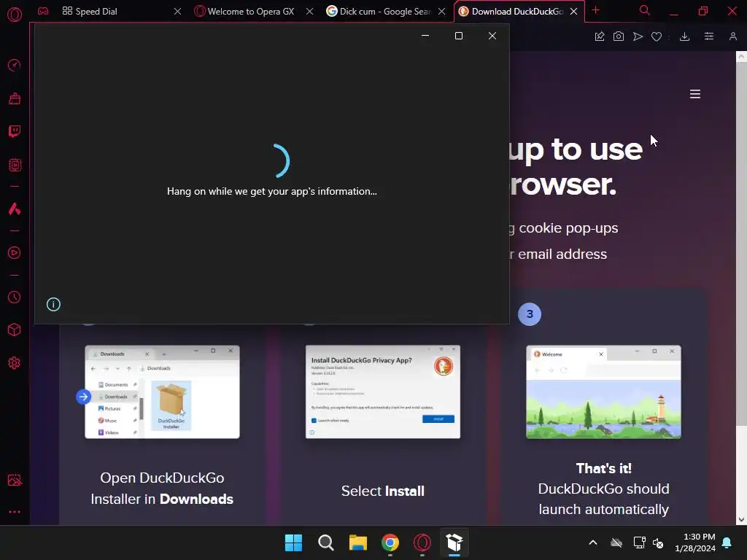Click the Install DuckDuckGo Privacy App thumbnail
The image size is (747, 560).
(382, 392)
